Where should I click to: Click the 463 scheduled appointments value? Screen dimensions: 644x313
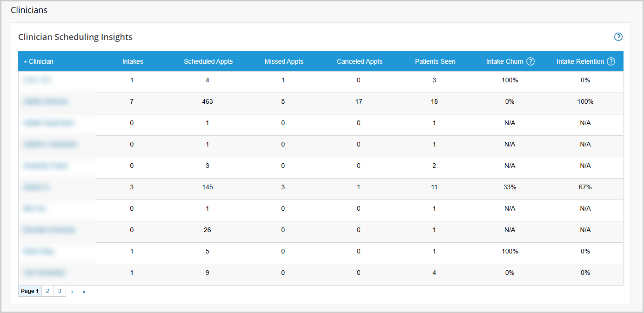[x=208, y=101]
